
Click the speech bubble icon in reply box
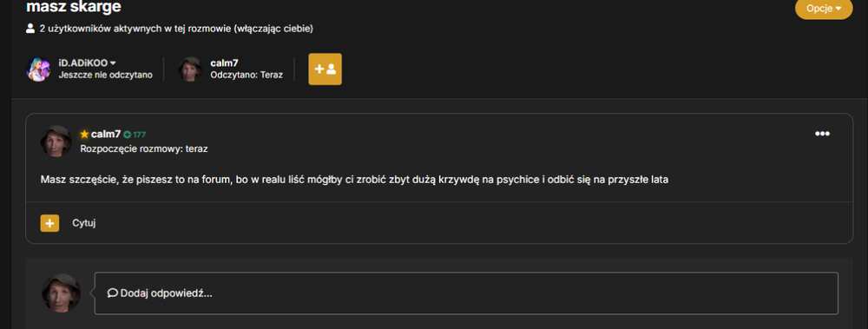coord(112,293)
